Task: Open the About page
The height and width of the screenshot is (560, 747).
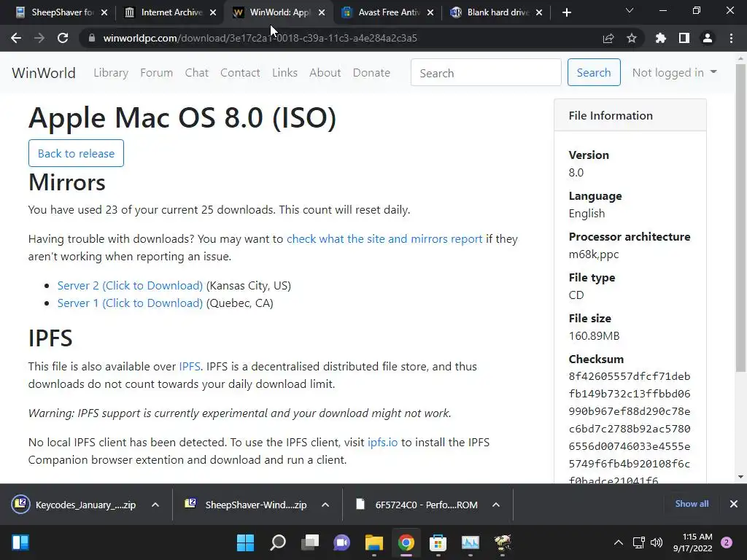Action: click(x=325, y=73)
